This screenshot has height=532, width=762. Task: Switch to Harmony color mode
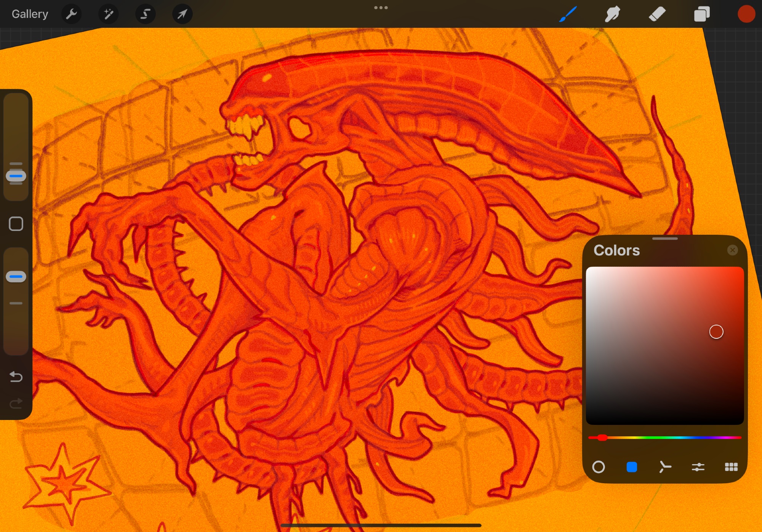(665, 467)
